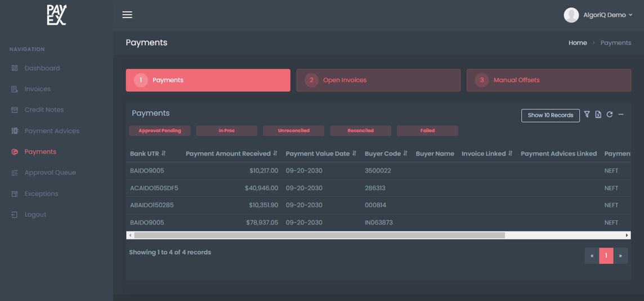Click the Approval Queue sliders icon
The width and height of the screenshot is (644, 301).
click(15, 172)
